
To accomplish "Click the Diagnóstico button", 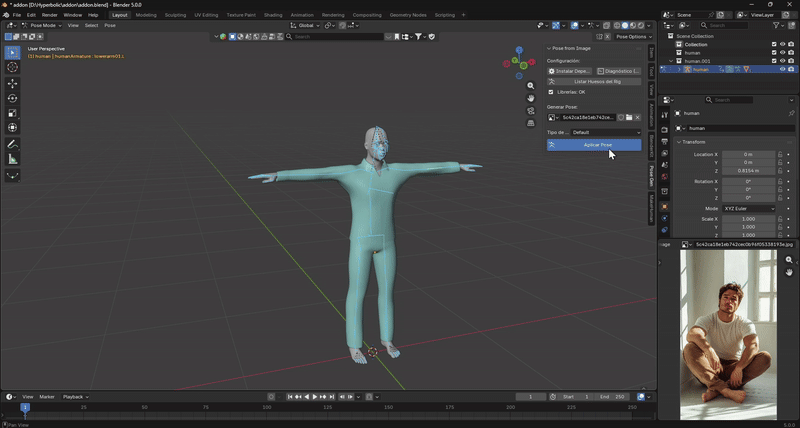I will coord(618,71).
